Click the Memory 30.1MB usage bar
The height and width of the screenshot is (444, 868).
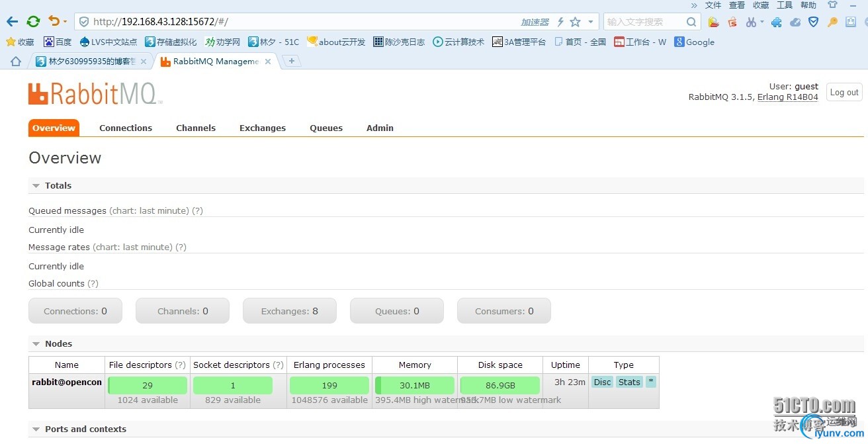415,385
